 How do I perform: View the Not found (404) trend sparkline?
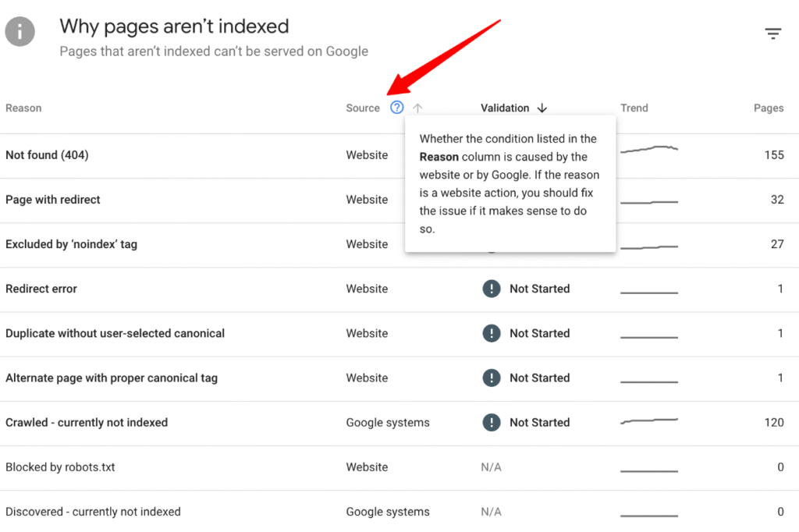coord(649,149)
